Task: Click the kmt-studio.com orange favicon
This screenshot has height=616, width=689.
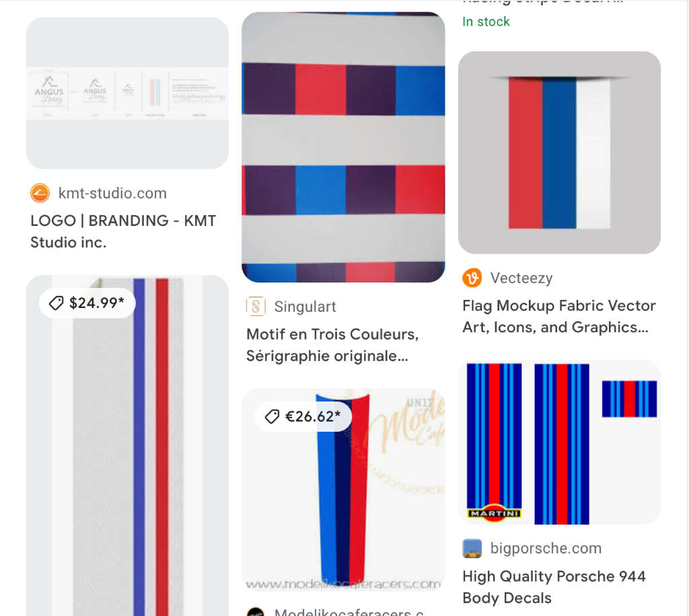Action: 40,193
